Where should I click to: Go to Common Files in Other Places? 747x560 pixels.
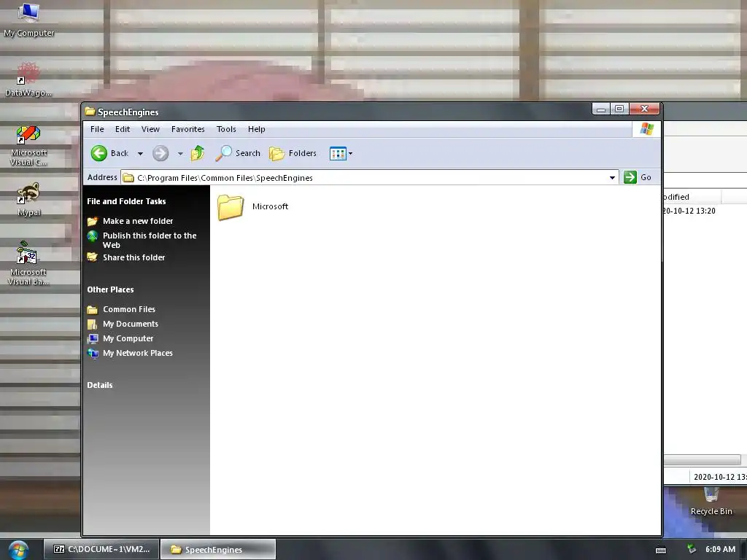coord(129,309)
